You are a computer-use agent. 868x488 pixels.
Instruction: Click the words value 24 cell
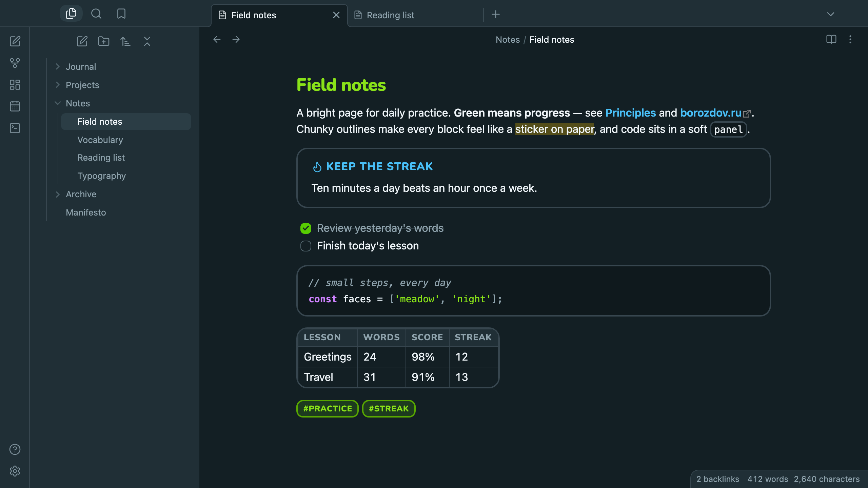pos(381,357)
